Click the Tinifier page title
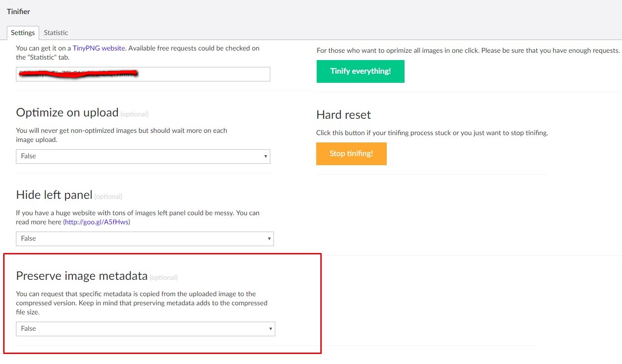 18,11
